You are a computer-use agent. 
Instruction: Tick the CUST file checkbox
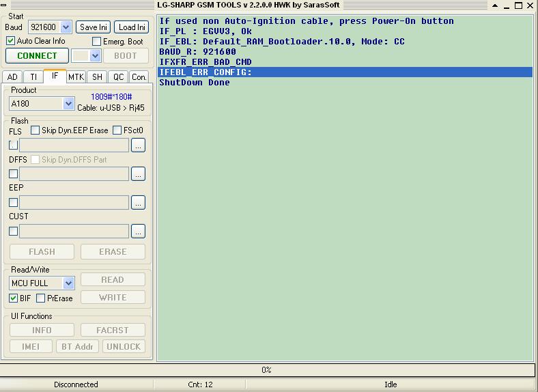[13, 232]
